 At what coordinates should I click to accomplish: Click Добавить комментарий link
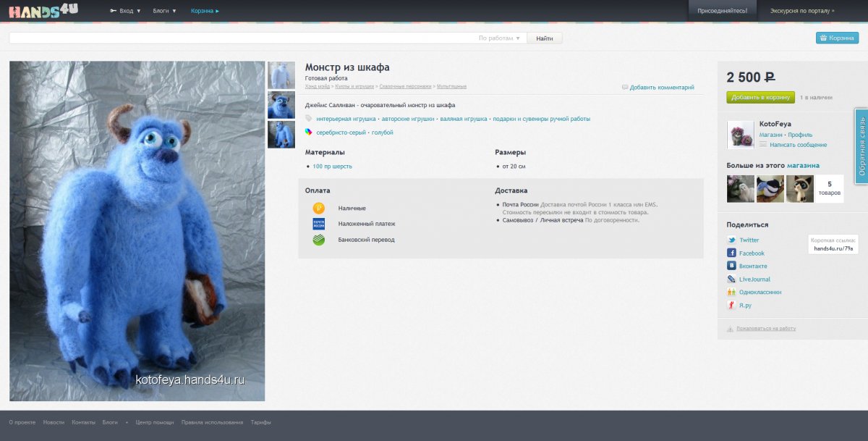[662, 88]
